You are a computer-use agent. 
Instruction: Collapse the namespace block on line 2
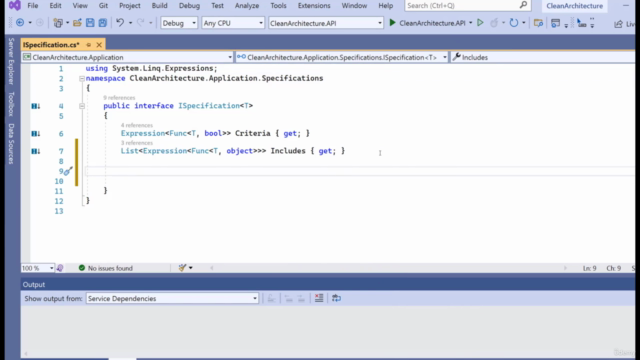pos(82,78)
